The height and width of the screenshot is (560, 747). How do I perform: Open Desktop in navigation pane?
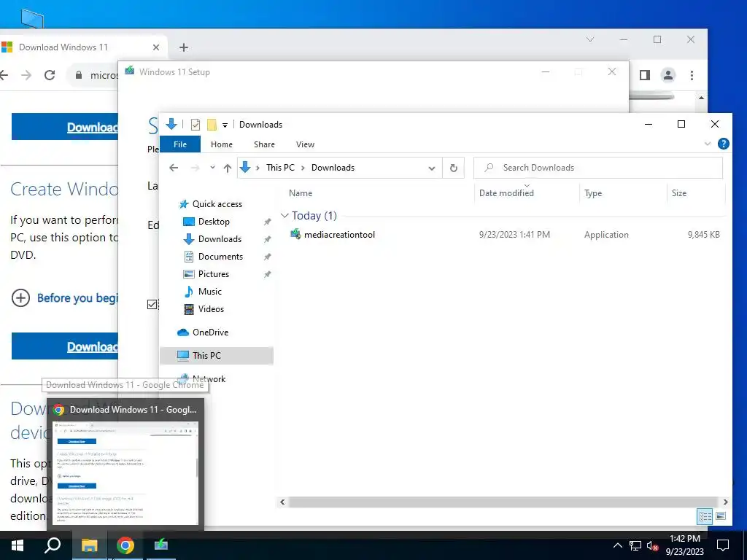[214, 222]
